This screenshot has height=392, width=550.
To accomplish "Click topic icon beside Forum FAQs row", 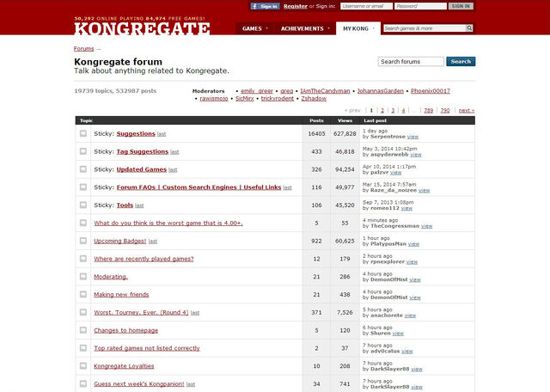I will click(83, 187).
